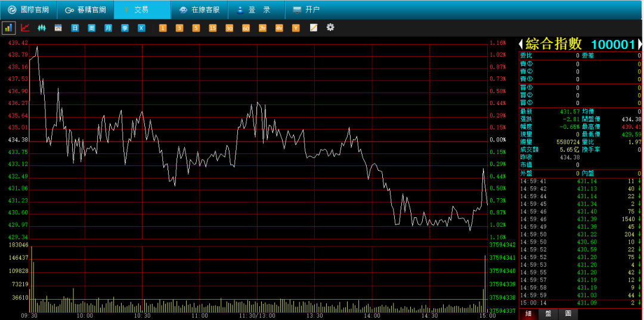Image resolution: width=644 pixels, height=320 pixels.
Task: Click the 429.34 price axis label
Action: pyautogui.click(x=18, y=238)
